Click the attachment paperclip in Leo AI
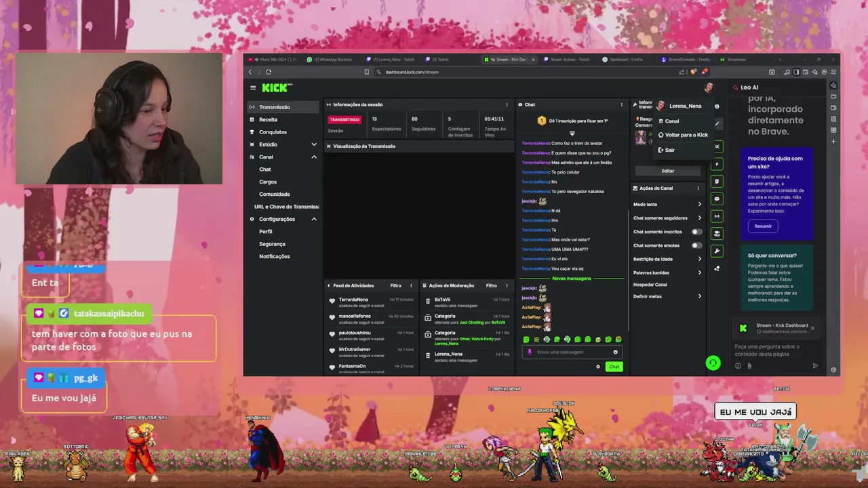 pyautogui.click(x=749, y=366)
